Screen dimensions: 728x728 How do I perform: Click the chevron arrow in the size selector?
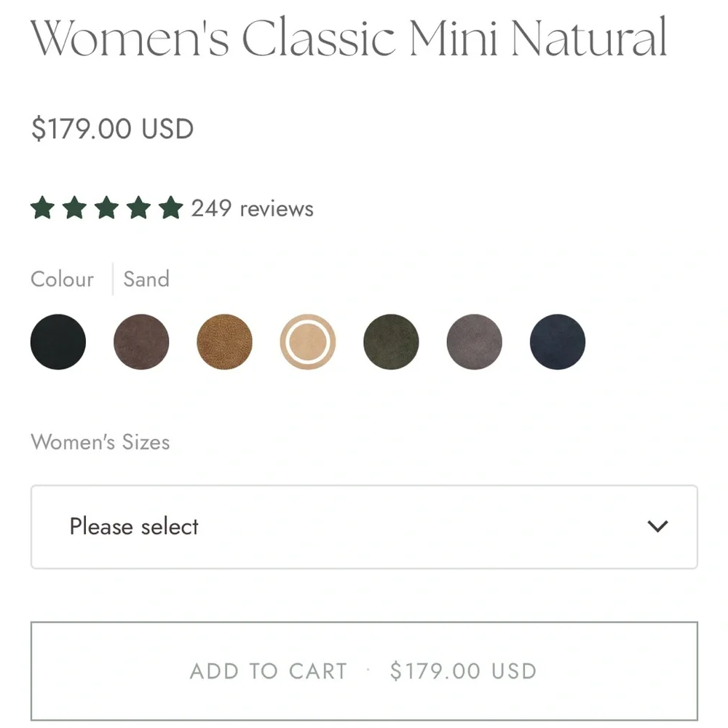(x=657, y=526)
